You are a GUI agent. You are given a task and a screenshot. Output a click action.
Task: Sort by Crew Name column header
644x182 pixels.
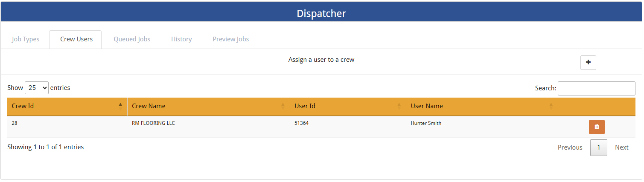pyautogui.click(x=209, y=106)
